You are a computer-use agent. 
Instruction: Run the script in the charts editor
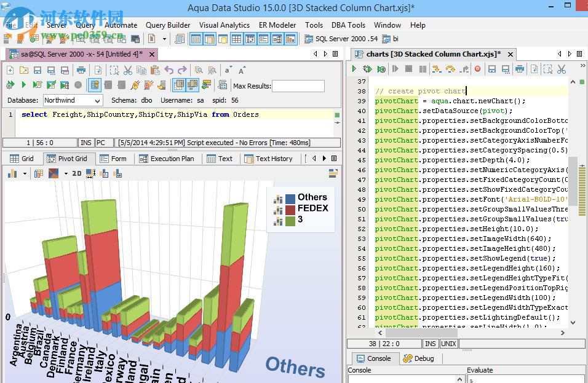[354, 69]
